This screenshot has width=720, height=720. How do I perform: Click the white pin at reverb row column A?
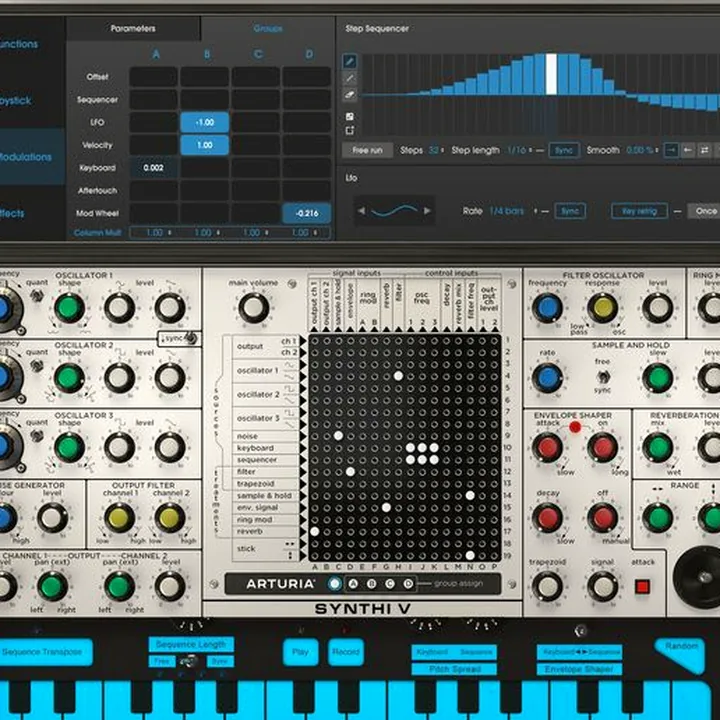coord(315,531)
